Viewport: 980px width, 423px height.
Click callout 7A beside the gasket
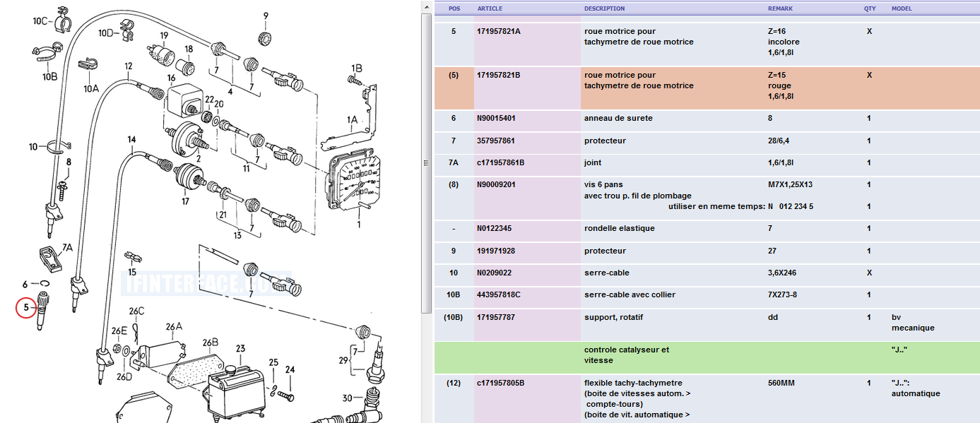point(67,248)
